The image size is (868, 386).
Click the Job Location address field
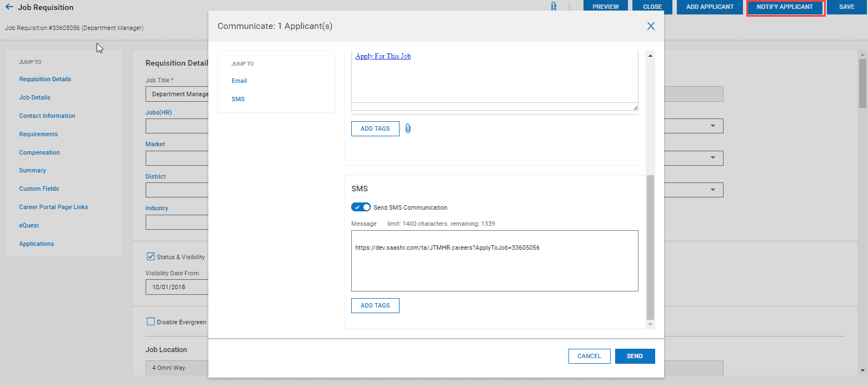coord(177,368)
